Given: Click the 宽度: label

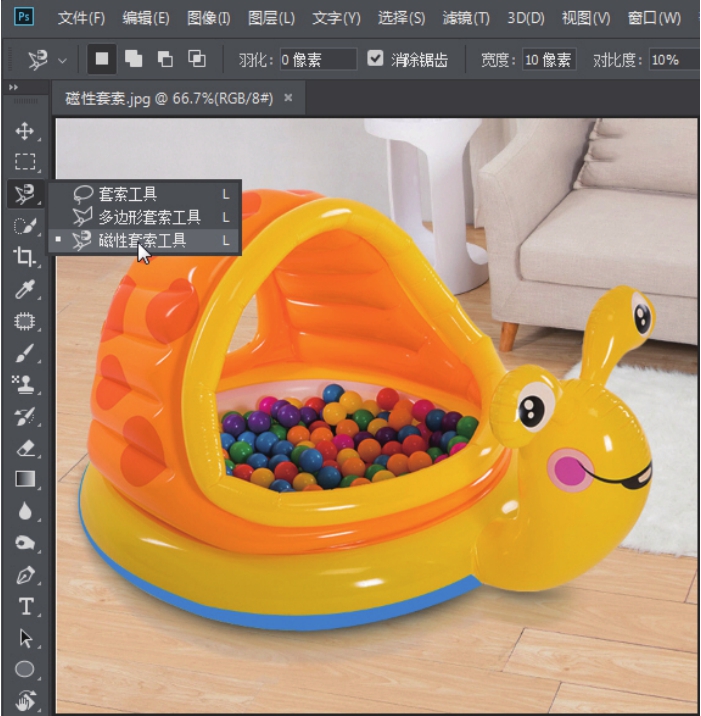Looking at the screenshot, I should tap(498, 60).
